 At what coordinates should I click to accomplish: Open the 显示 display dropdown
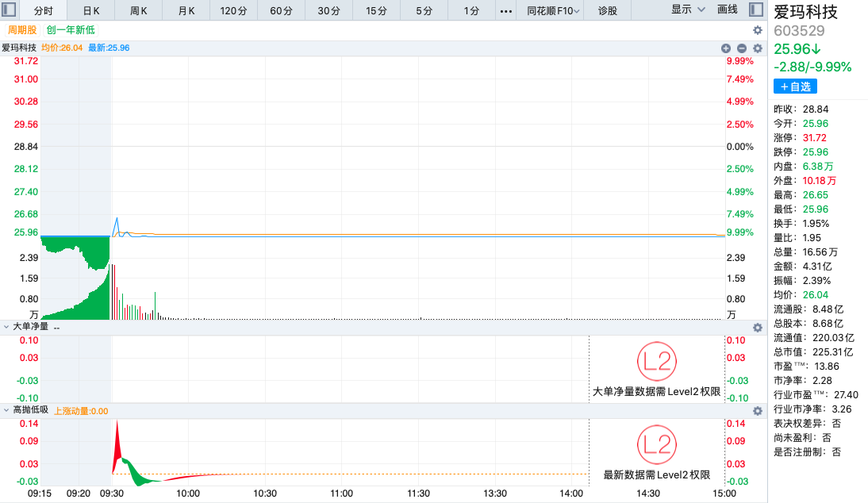tap(688, 10)
